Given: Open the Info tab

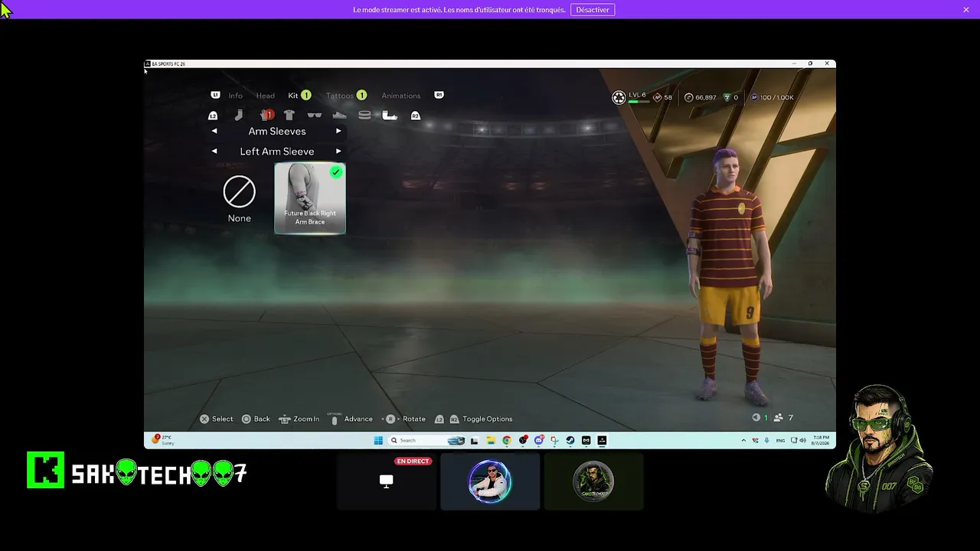Looking at the screenshot, I should [235, 96].
